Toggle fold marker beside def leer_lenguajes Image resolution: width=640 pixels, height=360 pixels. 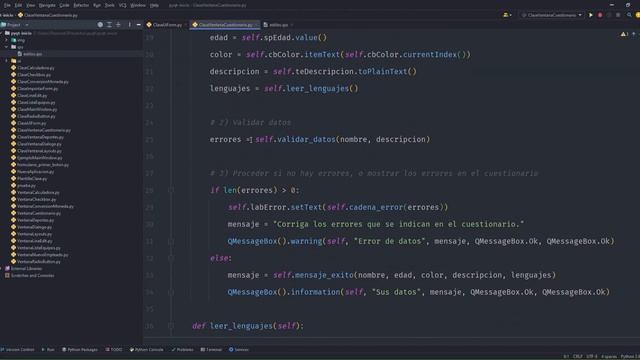(x=171, y=326)
